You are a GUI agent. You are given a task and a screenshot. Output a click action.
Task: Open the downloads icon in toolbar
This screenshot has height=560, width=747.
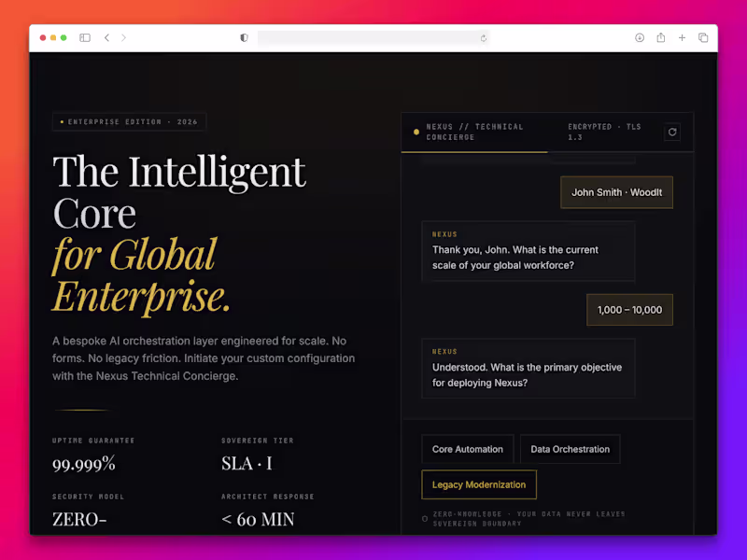640,37
